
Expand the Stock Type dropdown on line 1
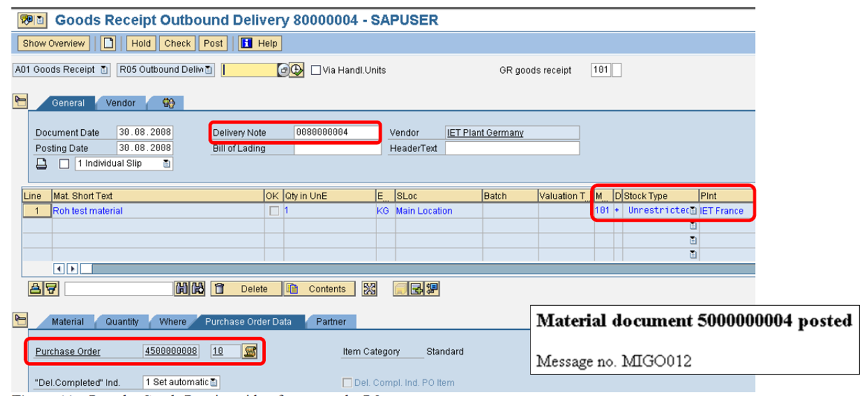[x=693, y=210]
